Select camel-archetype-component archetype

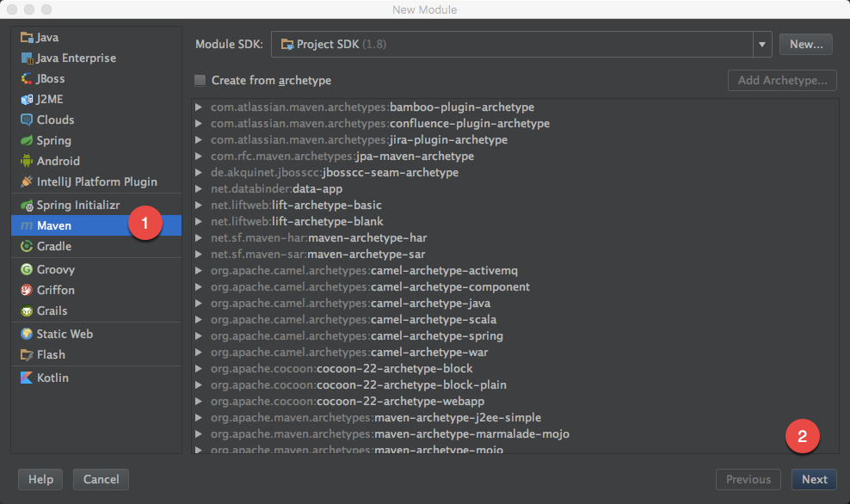click(370, 286)
